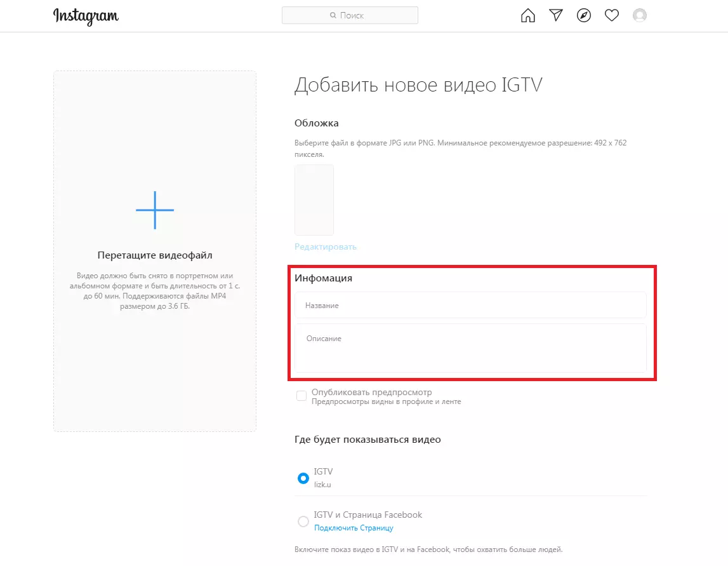Open Direct messages paper plane icon
This screenshot has width=728, height=566.
[556, 15]
